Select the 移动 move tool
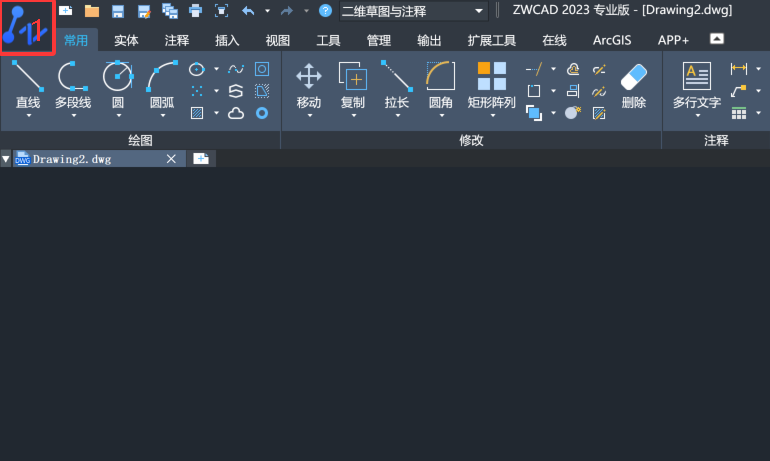This screenshot has height=461, width=770. coord(309,83)
